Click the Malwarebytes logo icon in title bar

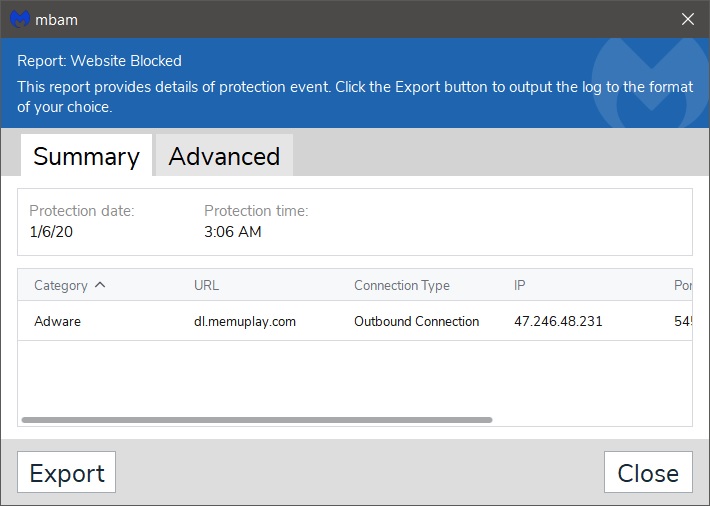(x=20, y=19)
